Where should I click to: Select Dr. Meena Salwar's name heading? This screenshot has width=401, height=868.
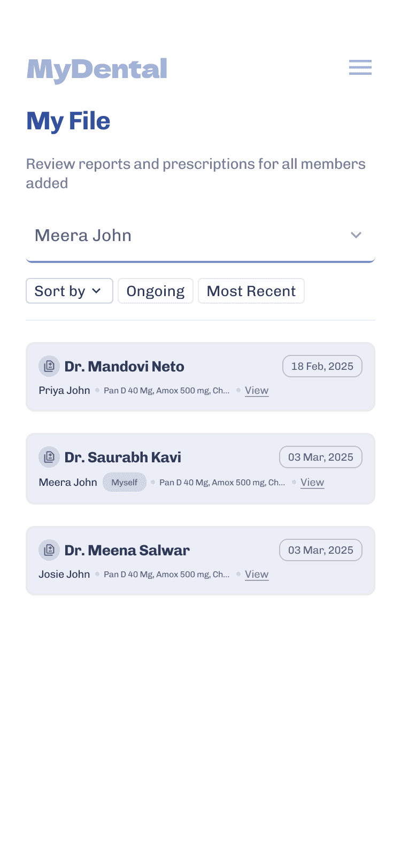click(x=127, y=551)
